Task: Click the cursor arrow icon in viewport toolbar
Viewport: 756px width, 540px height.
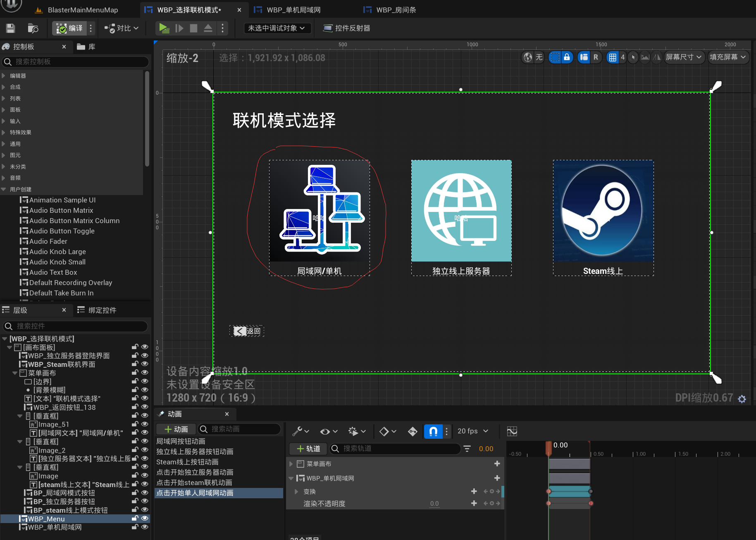Action: coord(633,57)
